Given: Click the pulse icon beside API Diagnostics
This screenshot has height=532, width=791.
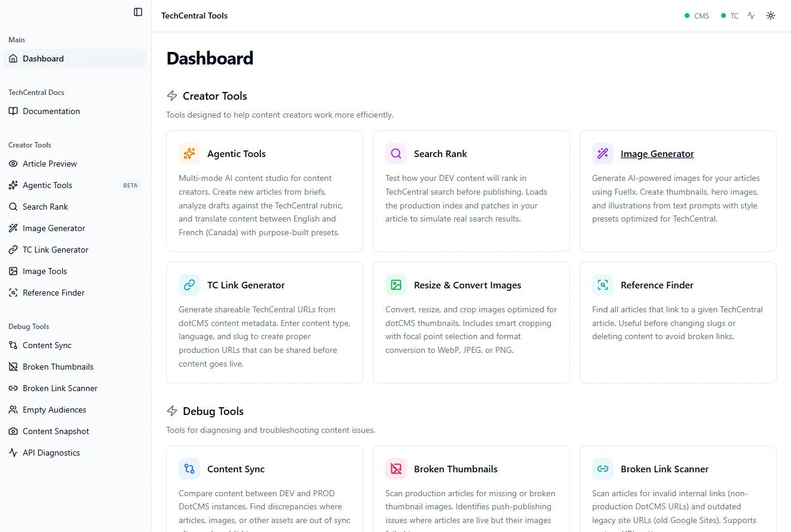Looking at the screenshot, I should (x=13, y=453).
